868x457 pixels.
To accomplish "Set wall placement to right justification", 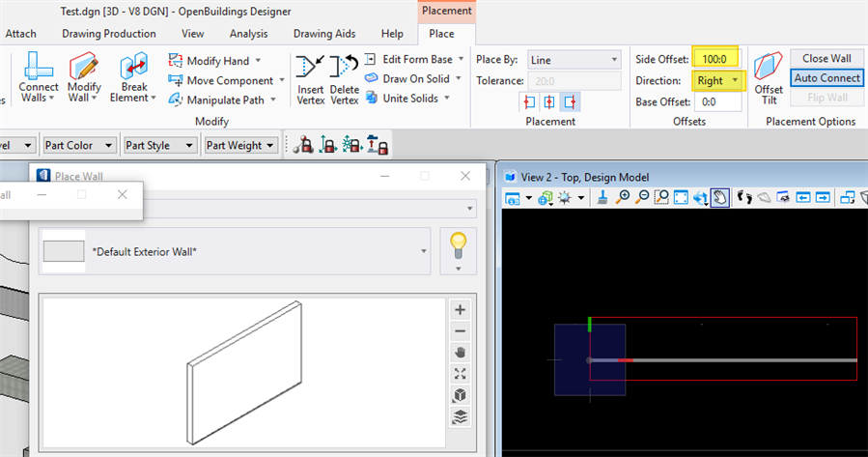I will pos(570,101).
